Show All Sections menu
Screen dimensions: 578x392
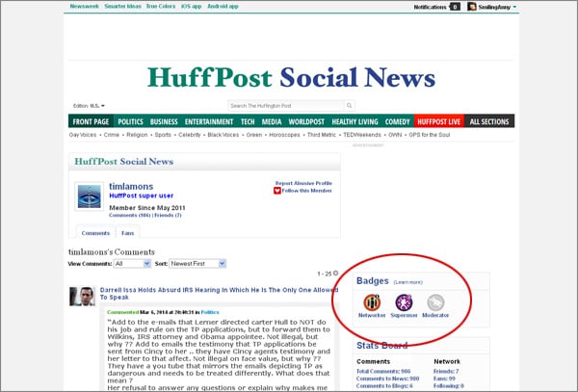point(489,121)
